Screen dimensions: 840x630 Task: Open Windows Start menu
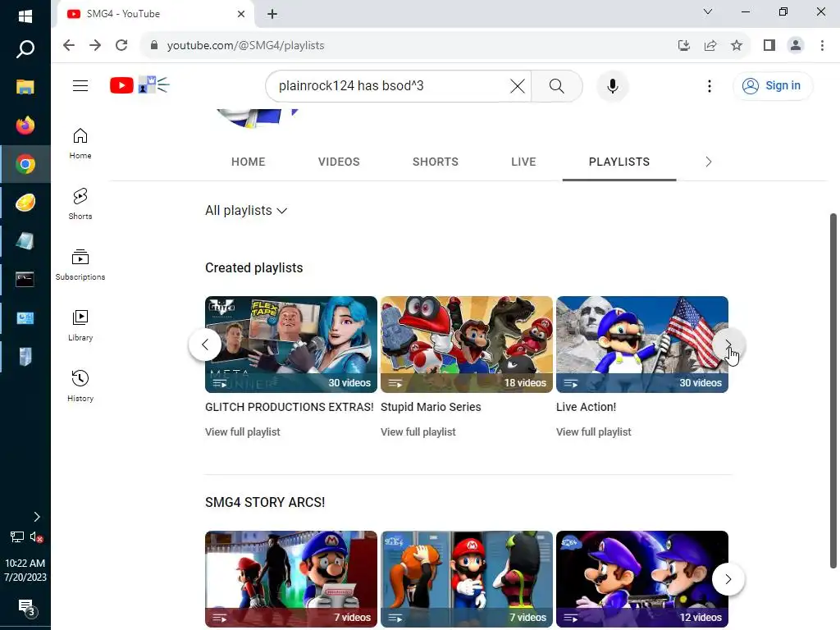coord(25,16)
